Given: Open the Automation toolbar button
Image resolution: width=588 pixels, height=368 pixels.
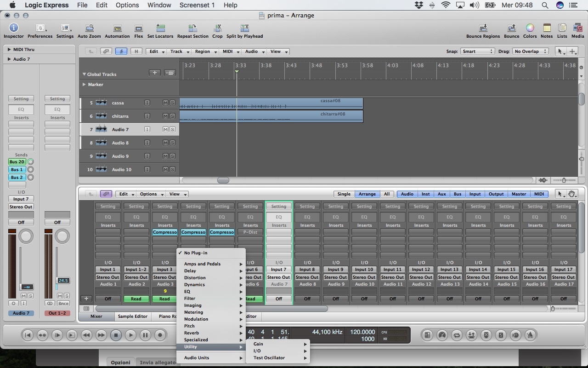Looking at the screenshot, I should click(117, 31).
